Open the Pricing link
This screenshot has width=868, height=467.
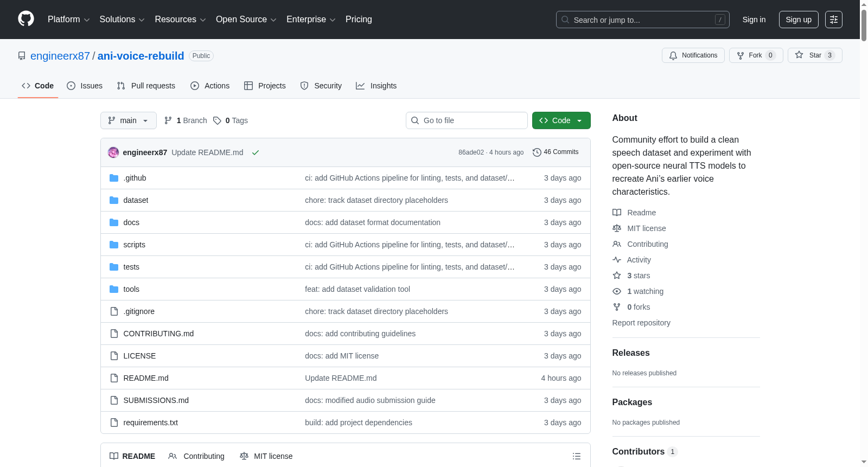pos(359,20)
